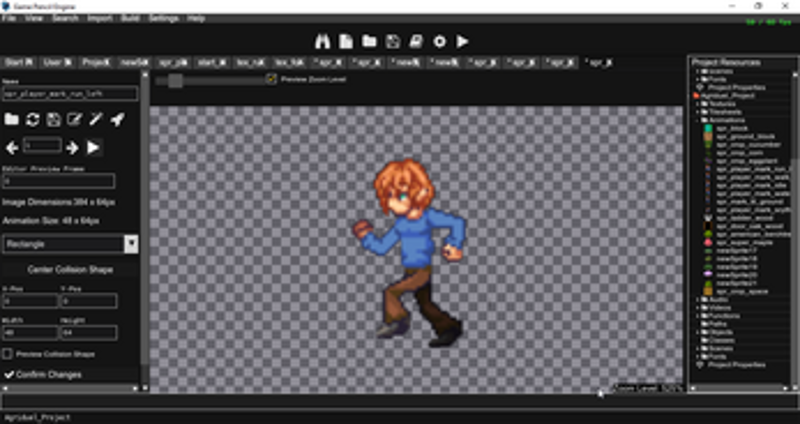Click the save-all icon beside the top toolbar gear

pyautogui.click(x=416, y=41)
